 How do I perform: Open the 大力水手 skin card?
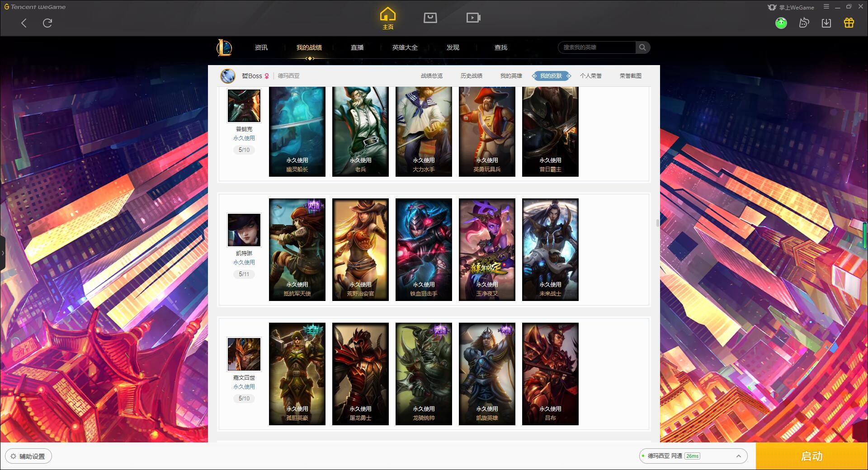pos(424,132)
